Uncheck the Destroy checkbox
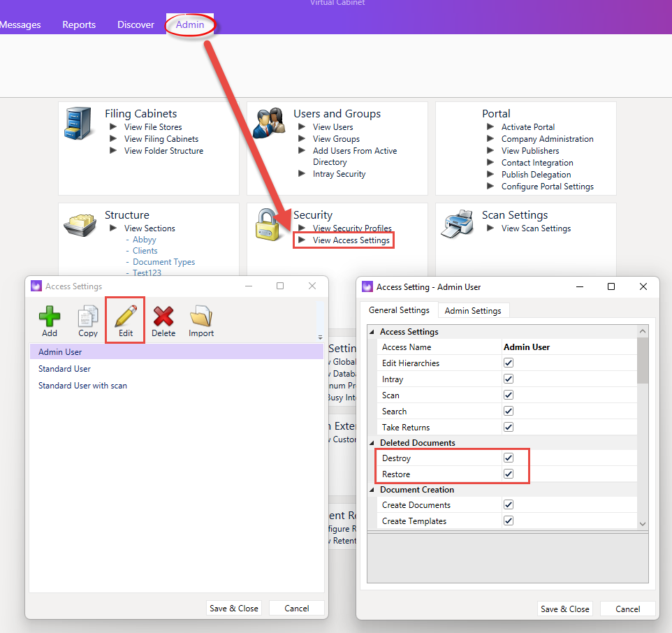 509,458
